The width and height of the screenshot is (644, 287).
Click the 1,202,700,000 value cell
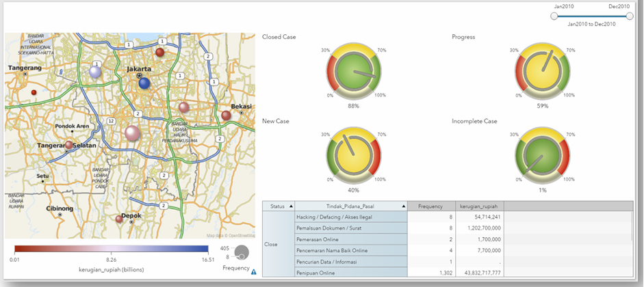tap(480, 228)
